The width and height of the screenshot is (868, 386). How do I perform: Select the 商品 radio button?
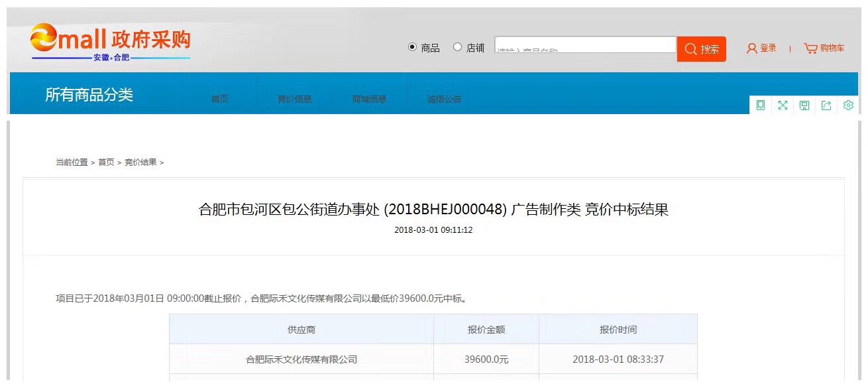click(x=412, y=47)
